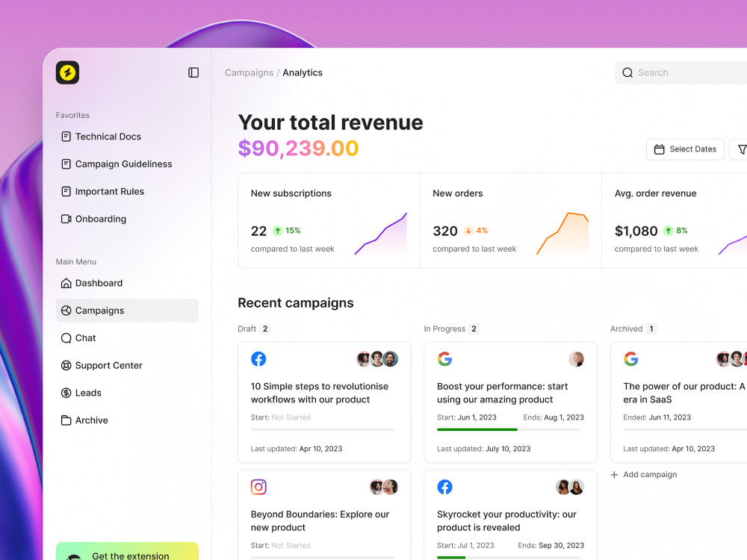
Task: Click Add campaign under Archived
Action: point(644,475)
